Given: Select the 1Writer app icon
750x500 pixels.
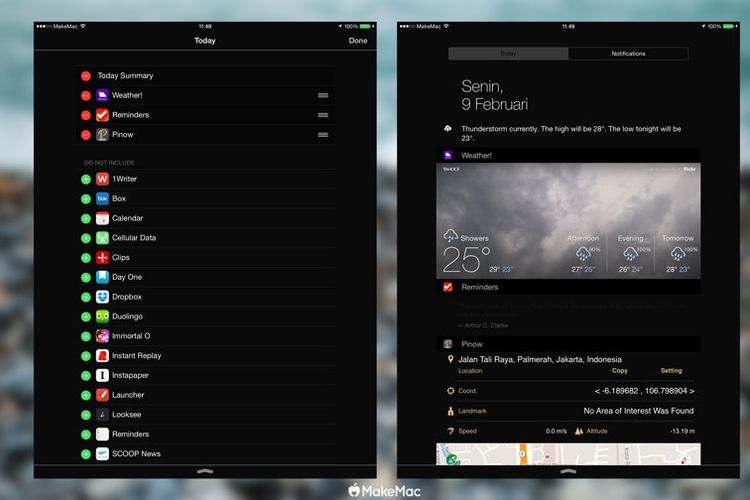Looking at the screenshot, I should click(102, 179).
